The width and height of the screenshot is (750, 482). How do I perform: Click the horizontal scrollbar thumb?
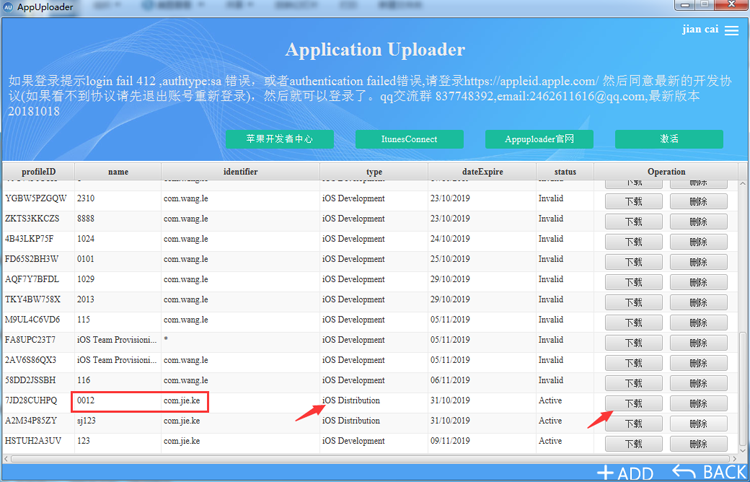pyautogui.click(x=371, y=459)
